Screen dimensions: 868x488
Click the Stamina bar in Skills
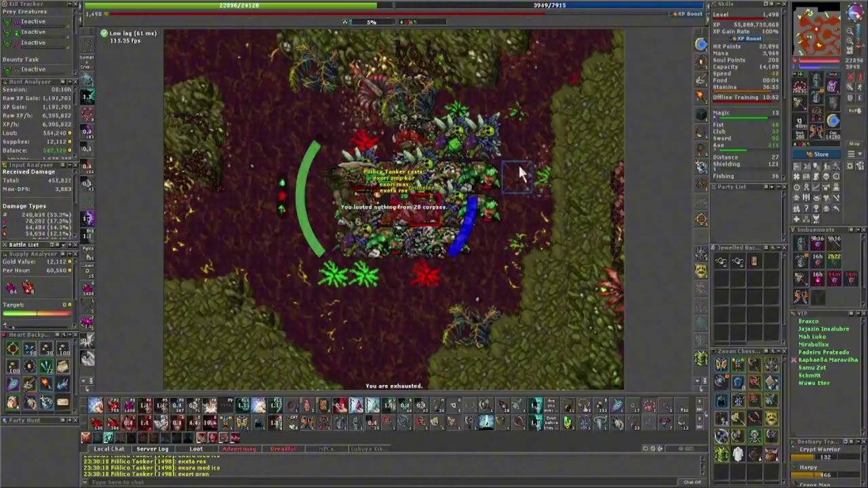pos(745,91)
